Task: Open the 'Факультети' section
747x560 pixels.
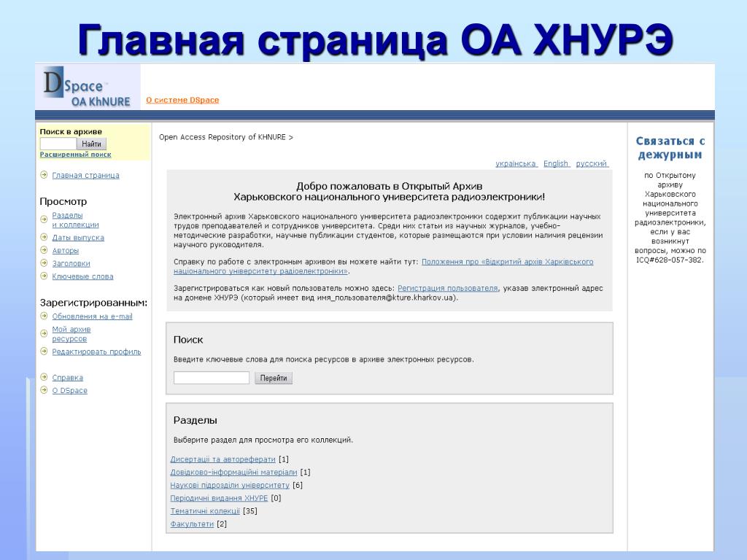Action: click(x=192, y=524)
